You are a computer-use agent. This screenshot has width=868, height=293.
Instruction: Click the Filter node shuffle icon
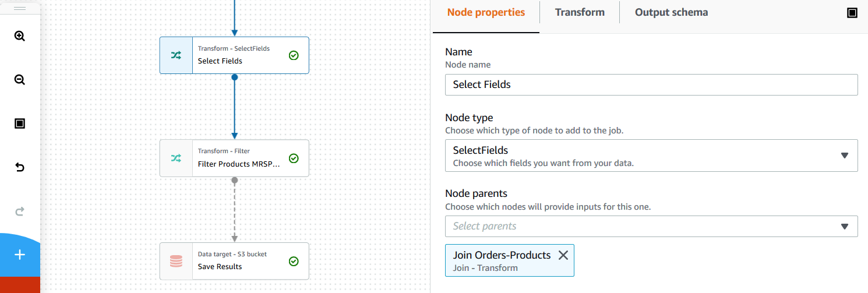tap(176, 158)
